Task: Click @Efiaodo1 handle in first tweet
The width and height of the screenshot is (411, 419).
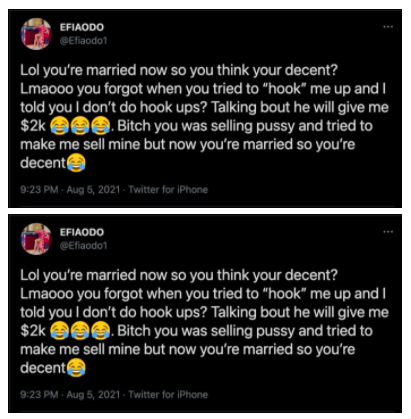Action: coord(83,41)
